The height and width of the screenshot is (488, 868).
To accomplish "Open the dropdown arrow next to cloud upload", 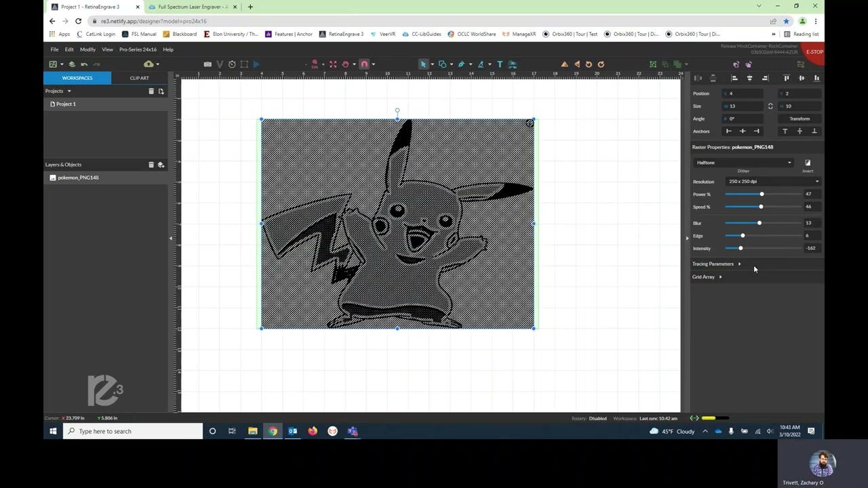I will click(157, 64).
